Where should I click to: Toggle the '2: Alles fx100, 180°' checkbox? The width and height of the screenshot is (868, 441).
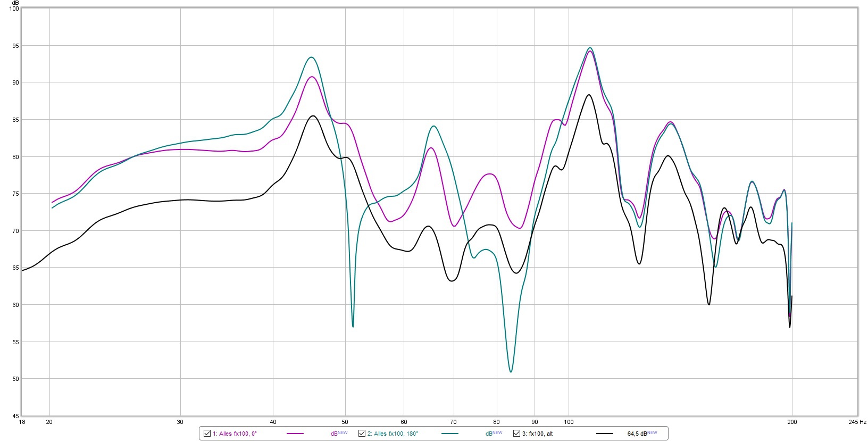(362, 434)
